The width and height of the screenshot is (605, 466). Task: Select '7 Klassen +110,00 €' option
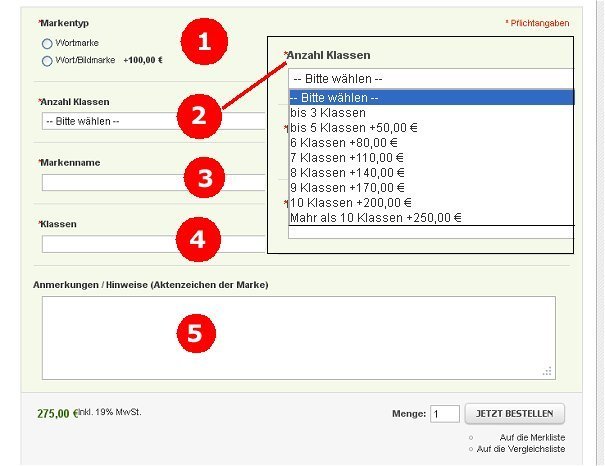[x=347, y=158]
